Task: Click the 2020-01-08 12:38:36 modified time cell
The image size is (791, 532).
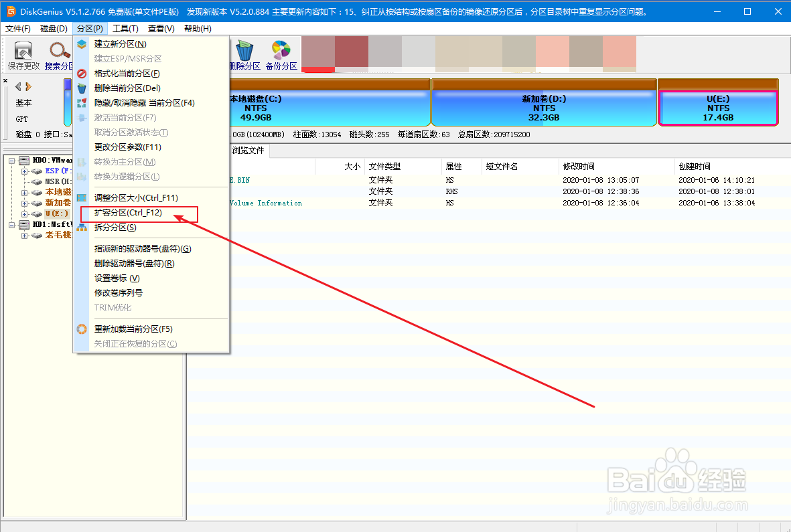Action: [601, 191]
